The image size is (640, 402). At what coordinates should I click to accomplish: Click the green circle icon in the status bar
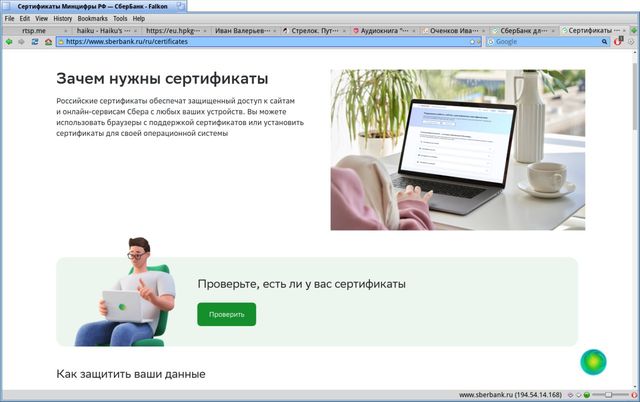(x=587, y=395)
